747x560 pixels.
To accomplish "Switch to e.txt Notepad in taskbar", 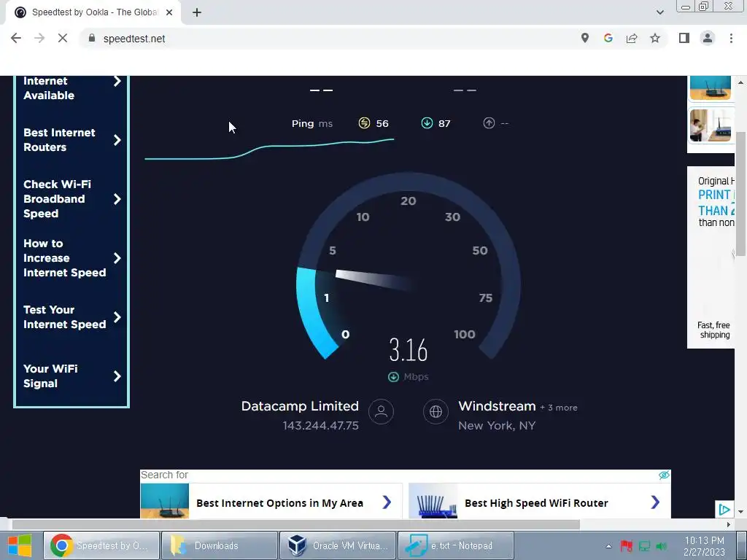I will point(455,545).
